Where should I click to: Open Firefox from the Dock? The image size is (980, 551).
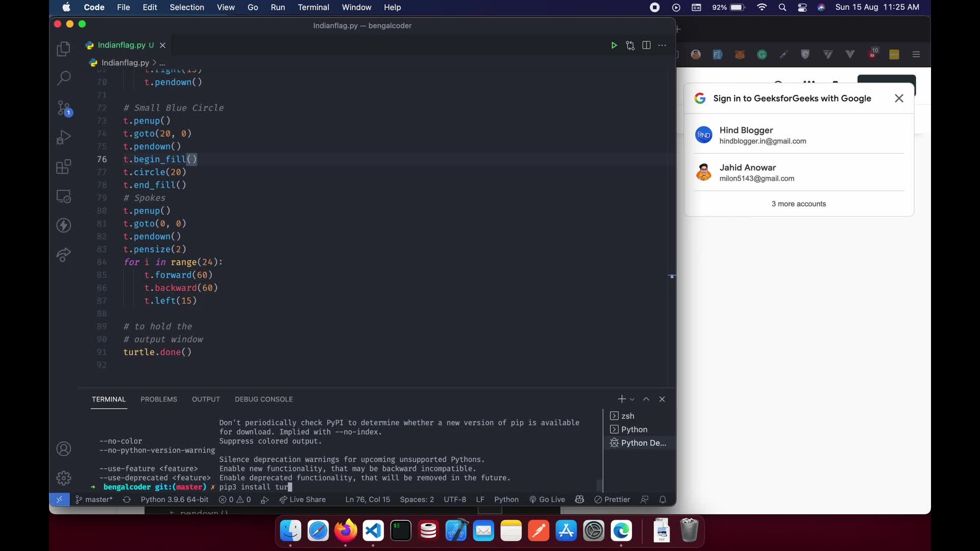pos(346,531)
